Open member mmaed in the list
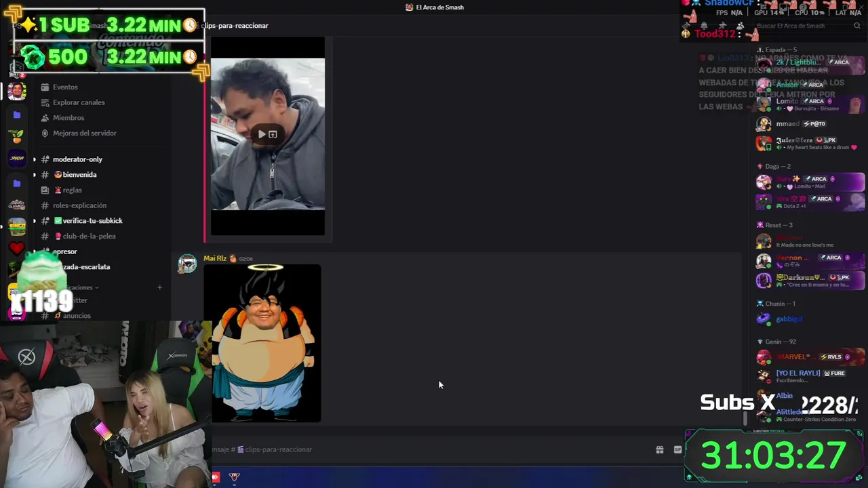The width and height of the screenshot is (868, 488). coord(810,124)
